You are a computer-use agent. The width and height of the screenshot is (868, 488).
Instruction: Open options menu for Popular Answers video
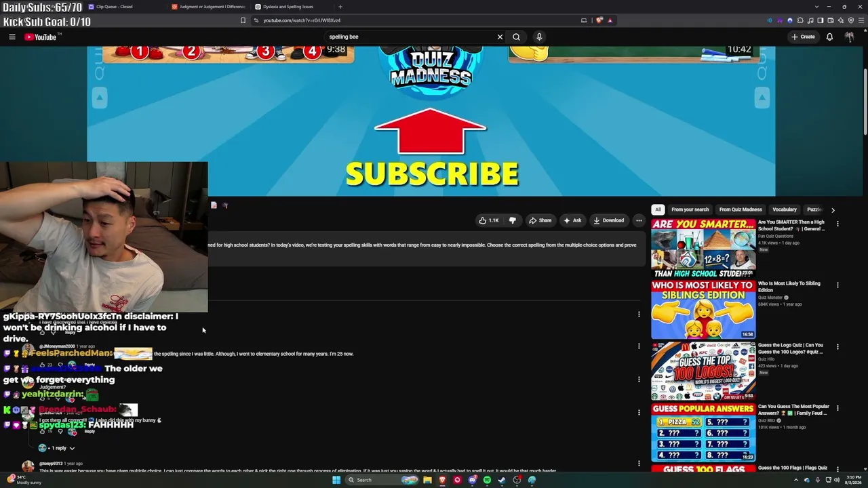837,409
